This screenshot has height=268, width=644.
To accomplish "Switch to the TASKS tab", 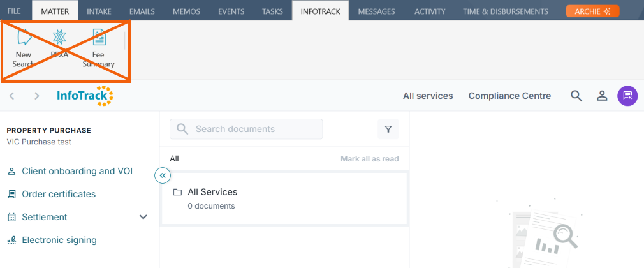I will pyautogui.click(x=273, y=11).
